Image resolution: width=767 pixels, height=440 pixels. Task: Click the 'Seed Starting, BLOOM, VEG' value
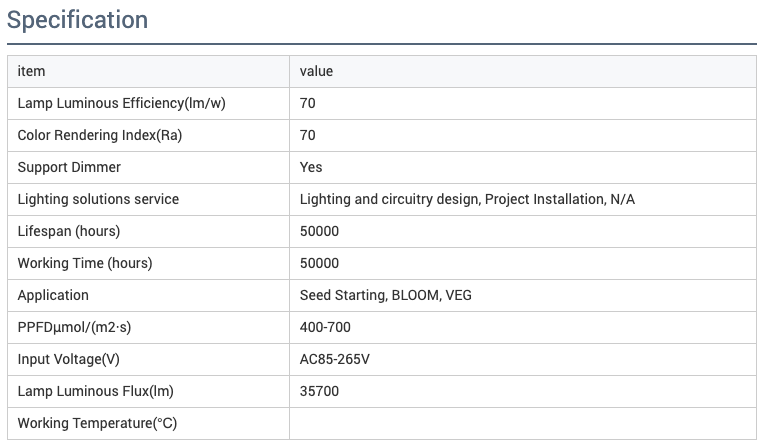coord(385,295)
